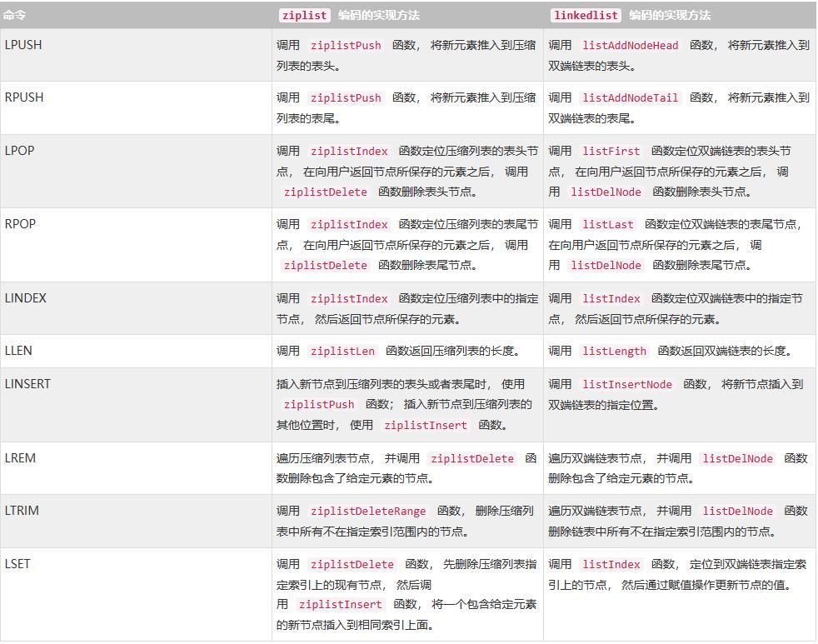Click listInsertNode in the LINSERT row
The width and height of the screenshot is (818, 644).
(627, 385)
